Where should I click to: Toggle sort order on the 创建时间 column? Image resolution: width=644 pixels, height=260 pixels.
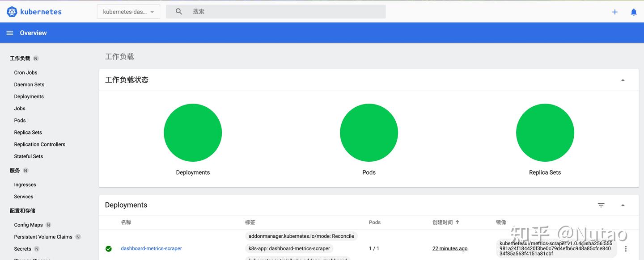[445, 222]
